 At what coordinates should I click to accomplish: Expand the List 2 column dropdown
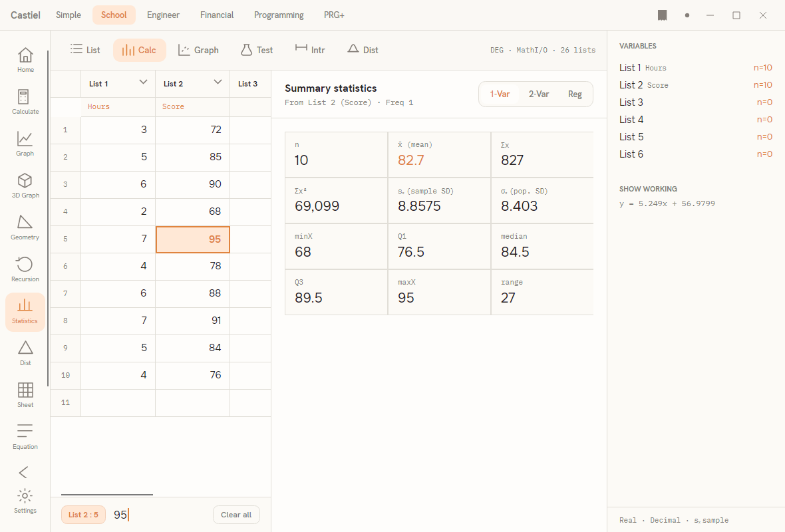pyautogui.click(x=218, y=82)
